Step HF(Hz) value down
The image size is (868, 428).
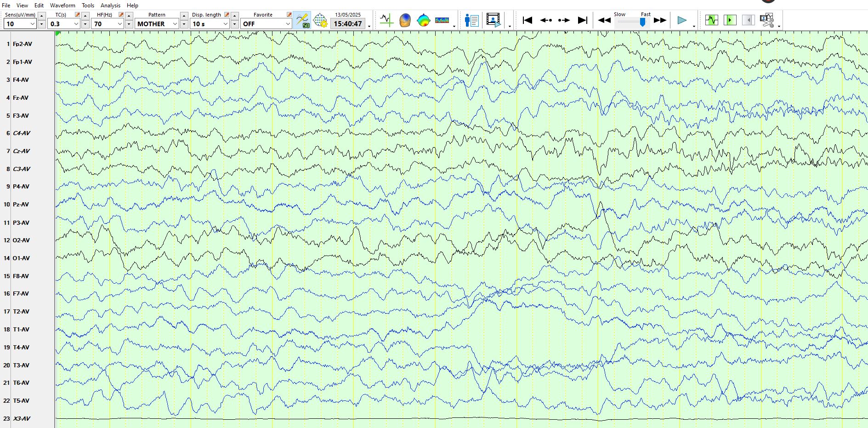point(129,24)
